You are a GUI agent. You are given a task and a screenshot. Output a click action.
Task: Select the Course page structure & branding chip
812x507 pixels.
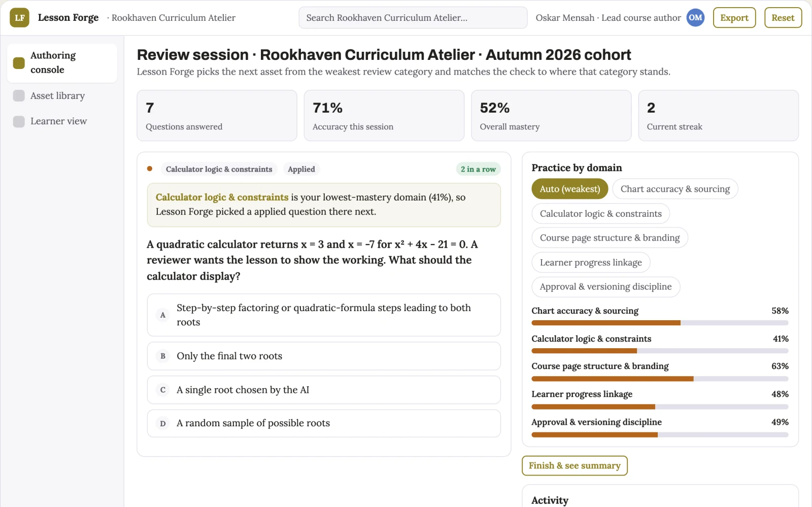[x=610, y=238]
